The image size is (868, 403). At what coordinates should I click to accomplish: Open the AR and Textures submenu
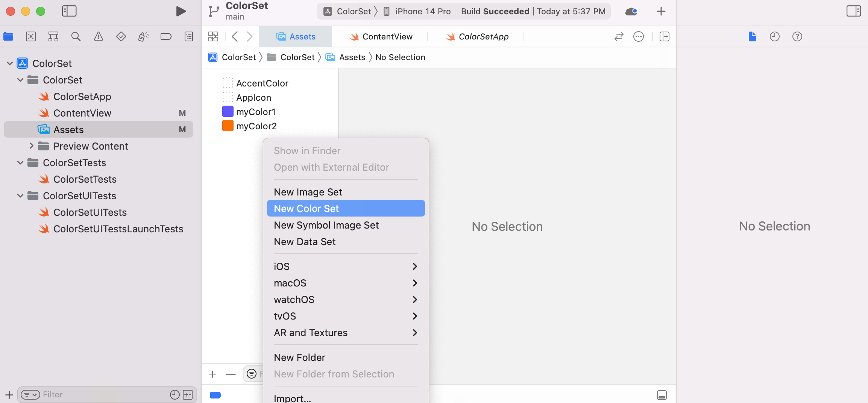click(346, 333)
